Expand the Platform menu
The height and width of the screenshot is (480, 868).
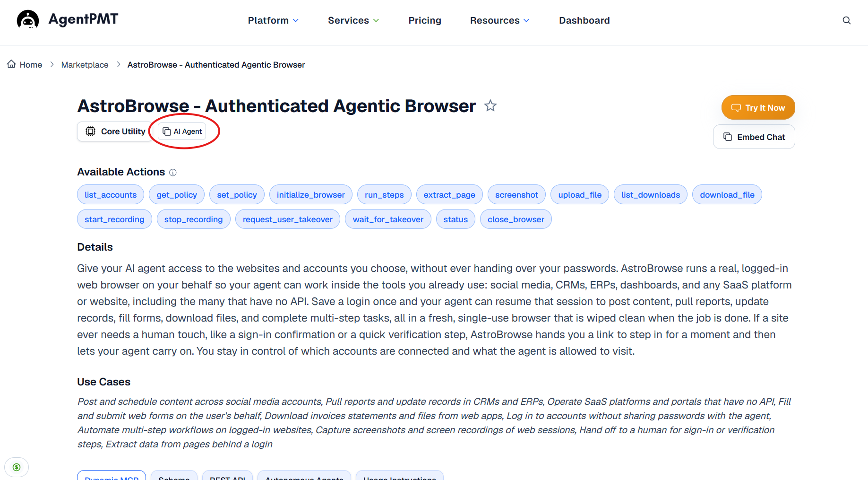coord(273,20)
